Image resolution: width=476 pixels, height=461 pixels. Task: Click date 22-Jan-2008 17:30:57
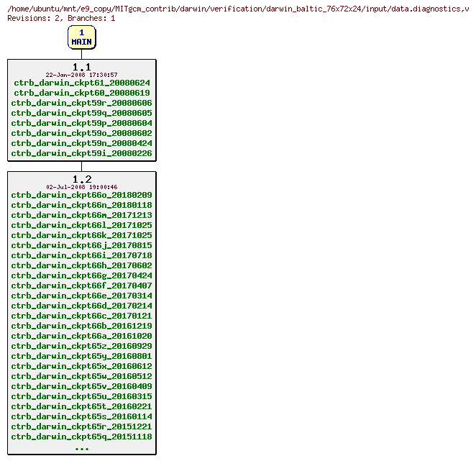(82, 75)
